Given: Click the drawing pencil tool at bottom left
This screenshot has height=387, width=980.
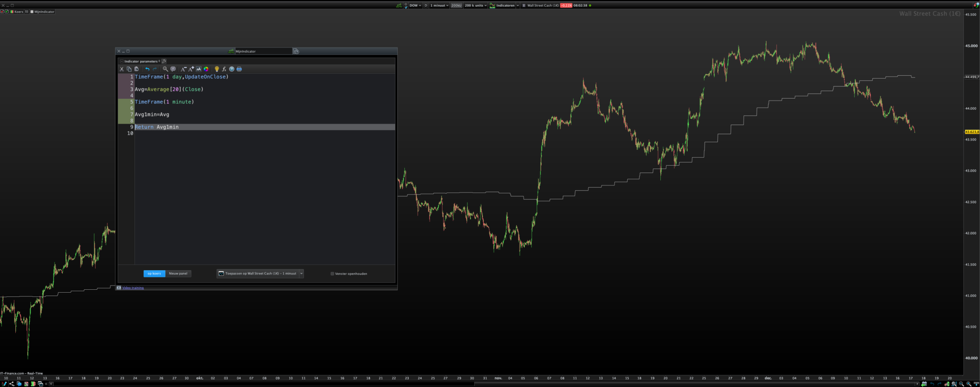Looking at the screenshot, I should (x=4, y=384).
